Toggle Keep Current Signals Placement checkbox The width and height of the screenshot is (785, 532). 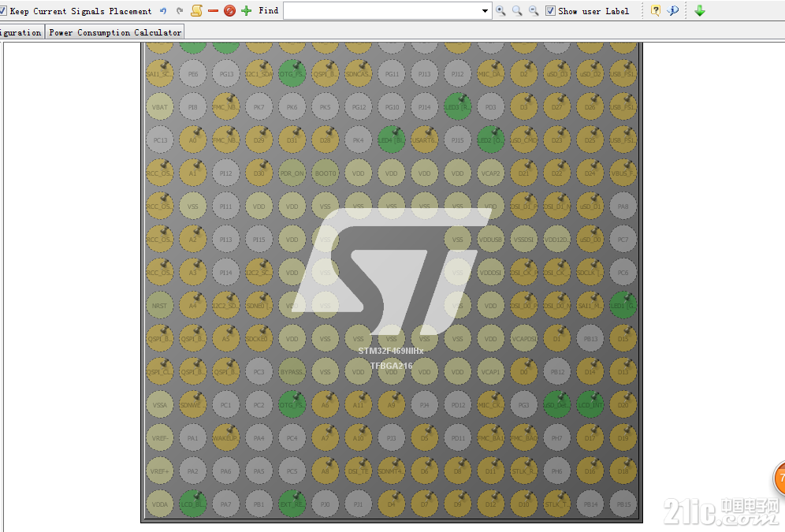(3, 10)
